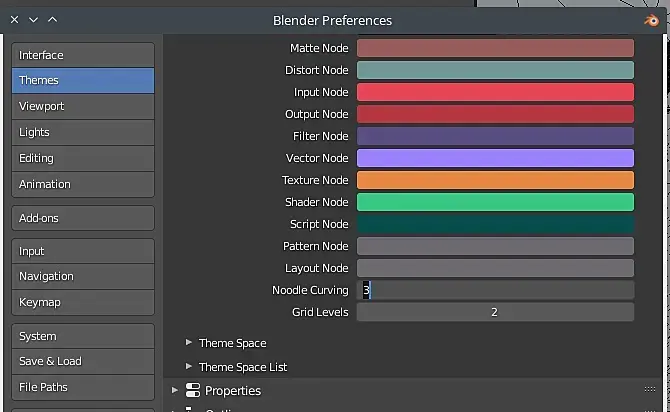Show the System preferences

(x=83, y=336)
